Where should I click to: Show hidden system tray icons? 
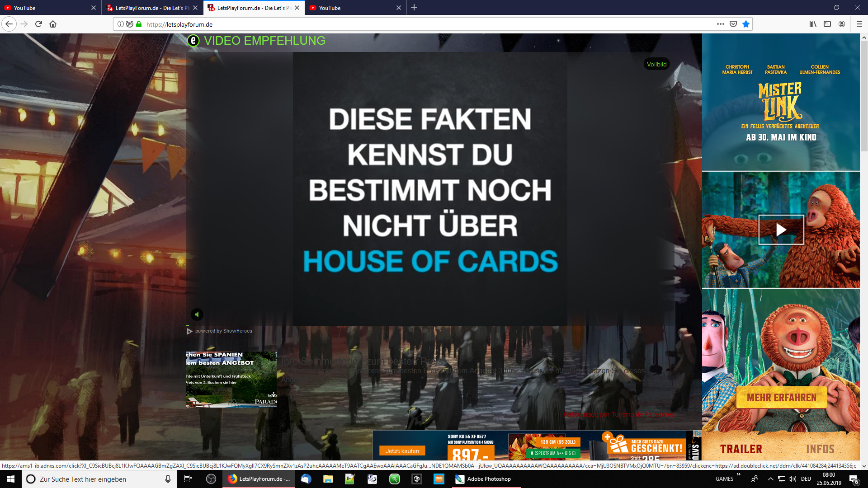point(770,479)
